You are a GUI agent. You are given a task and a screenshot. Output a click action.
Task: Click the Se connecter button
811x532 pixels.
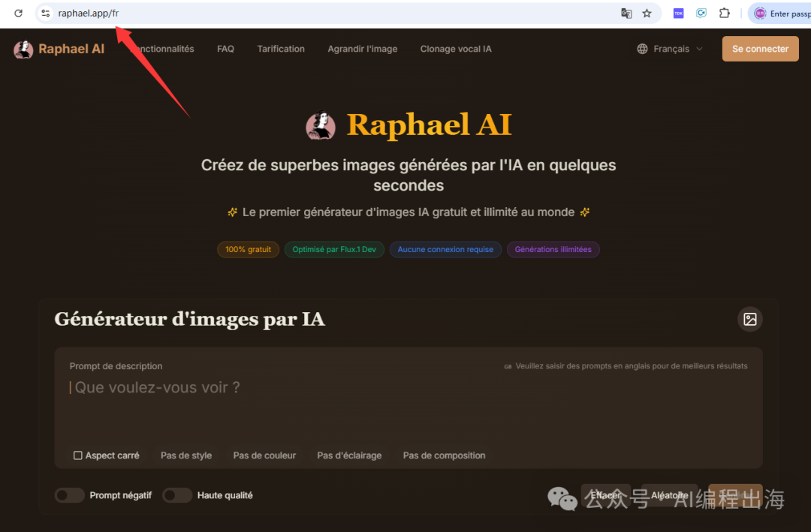coord(760,49)
